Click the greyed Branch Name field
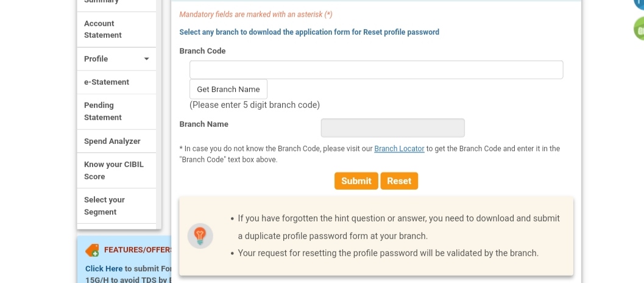Image resolution: width=644 pixels, height=283 pixels. [x=392, y=128]
